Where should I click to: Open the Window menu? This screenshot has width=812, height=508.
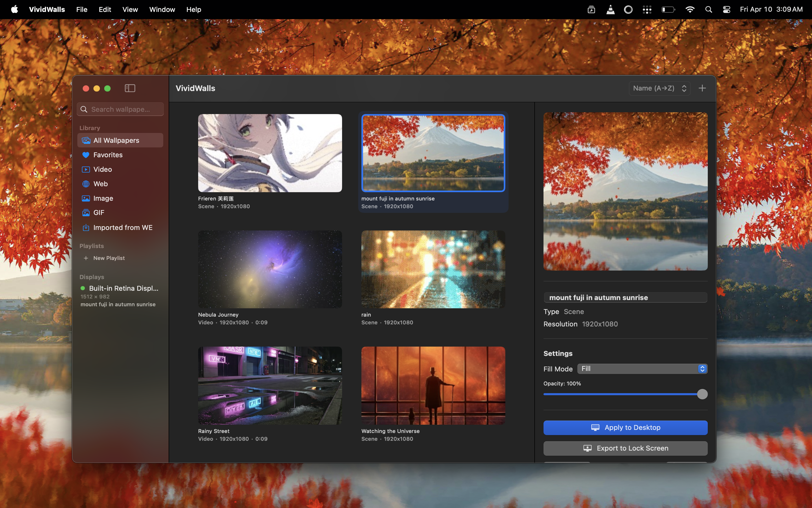tap(162, 9)
